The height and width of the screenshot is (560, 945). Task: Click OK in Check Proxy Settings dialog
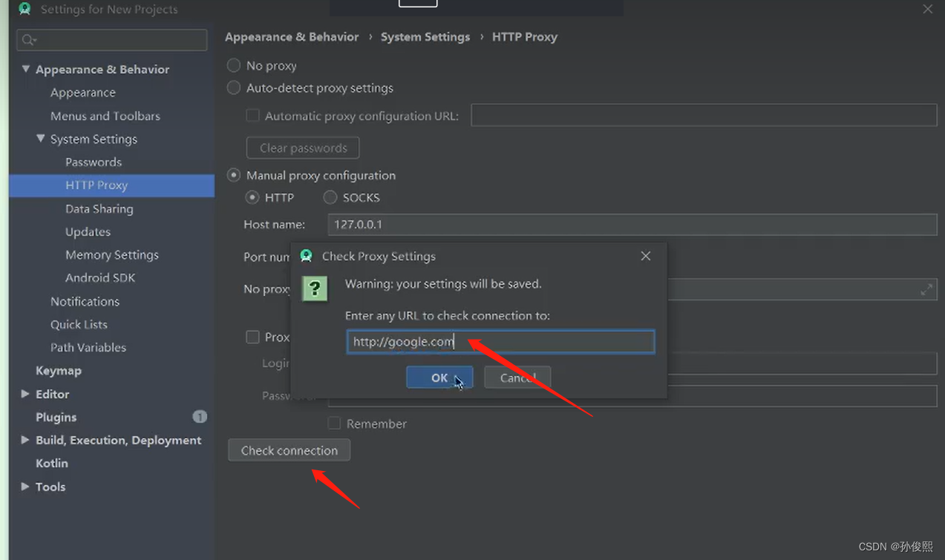(x=439, y=378)
